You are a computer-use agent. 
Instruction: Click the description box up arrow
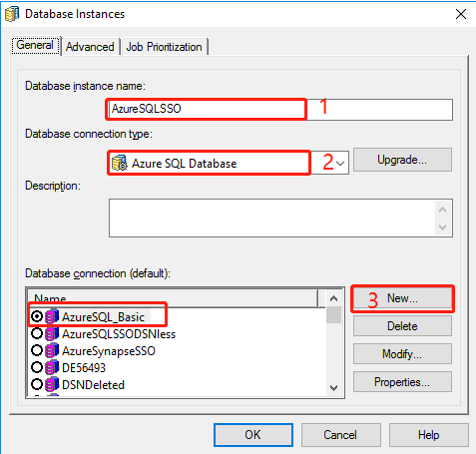click(x=442, y=210)
